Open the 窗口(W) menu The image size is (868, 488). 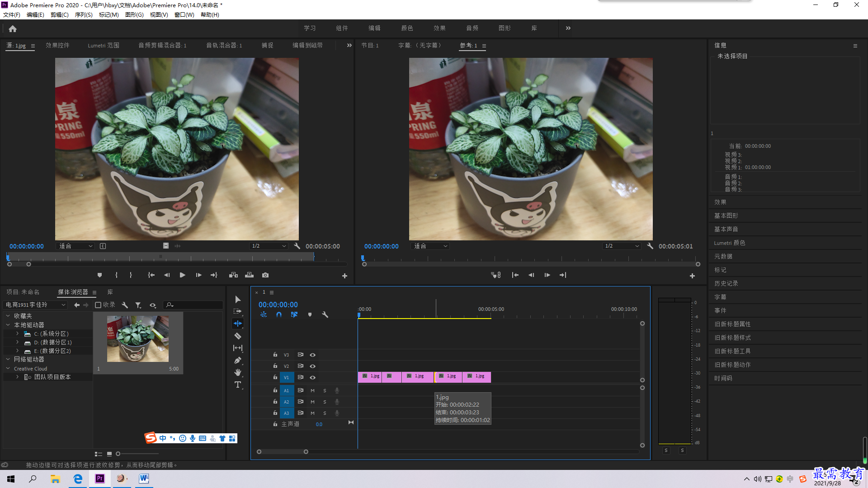(x=184, y=15)
